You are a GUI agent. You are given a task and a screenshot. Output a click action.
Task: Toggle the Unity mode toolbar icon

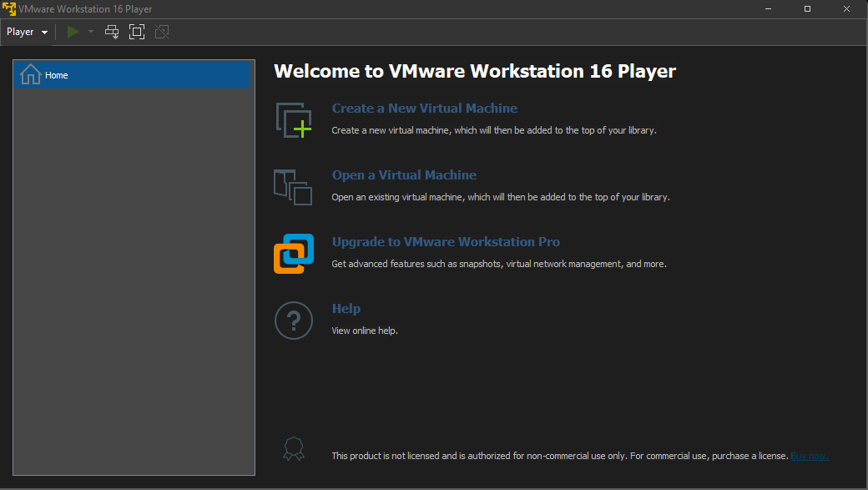coord(162,32)
